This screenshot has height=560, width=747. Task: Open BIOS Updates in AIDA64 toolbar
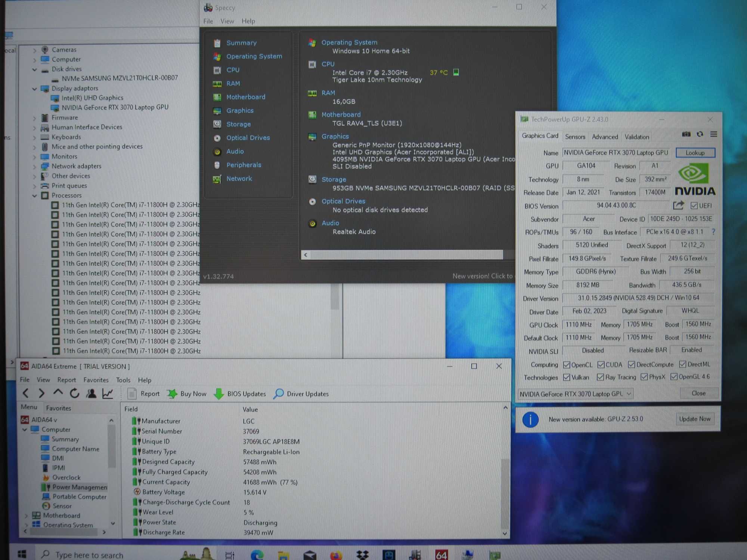pyautogui.click(x=240, y=394)
